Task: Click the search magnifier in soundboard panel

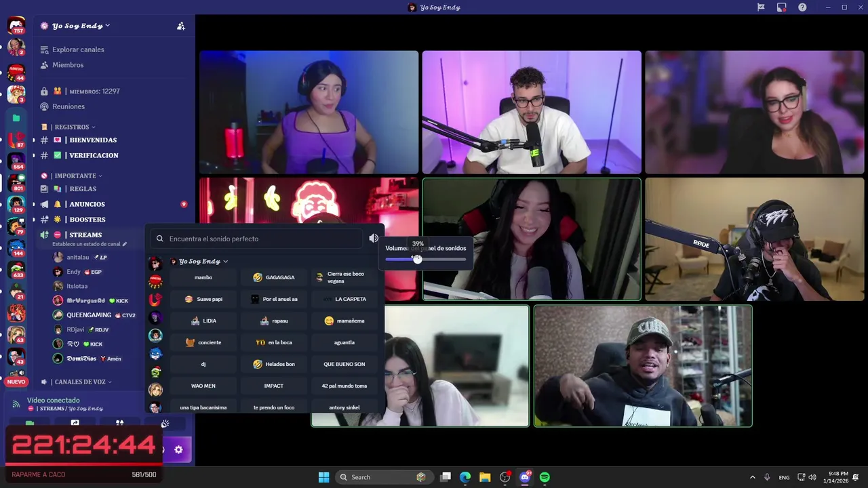Action: [x=160, y=239]
